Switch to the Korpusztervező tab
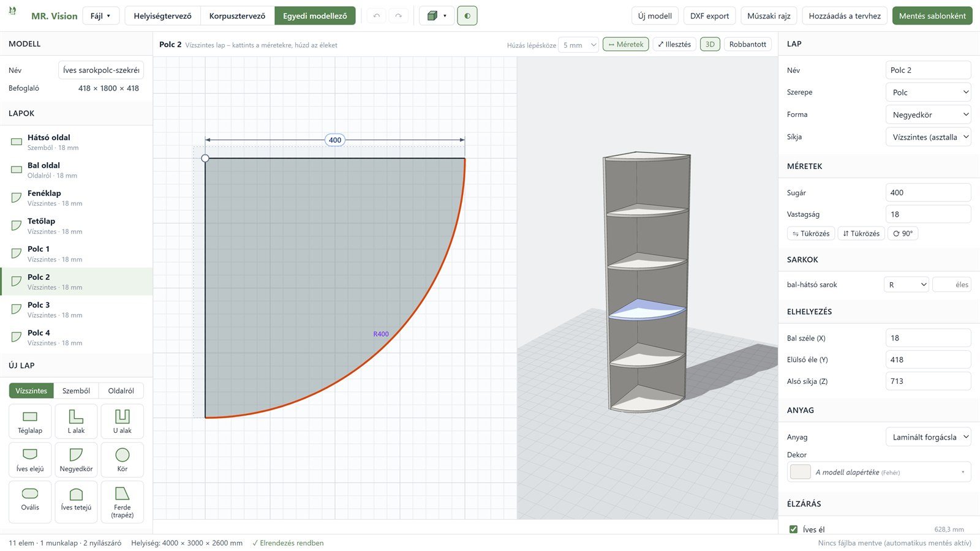Screen dimensions: 980x551 coord(237,16)
